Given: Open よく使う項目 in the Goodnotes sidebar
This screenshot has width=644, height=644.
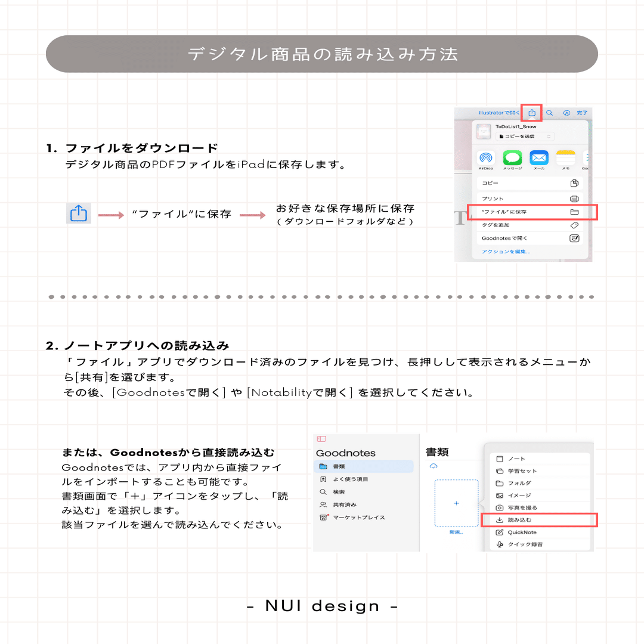Looking at the screenshot, I should point(364,479).
